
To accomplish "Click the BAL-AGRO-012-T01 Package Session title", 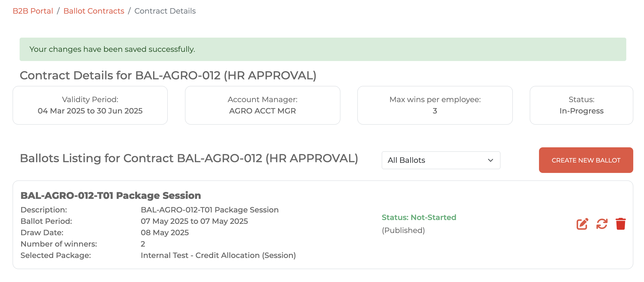I will [111, 195].
